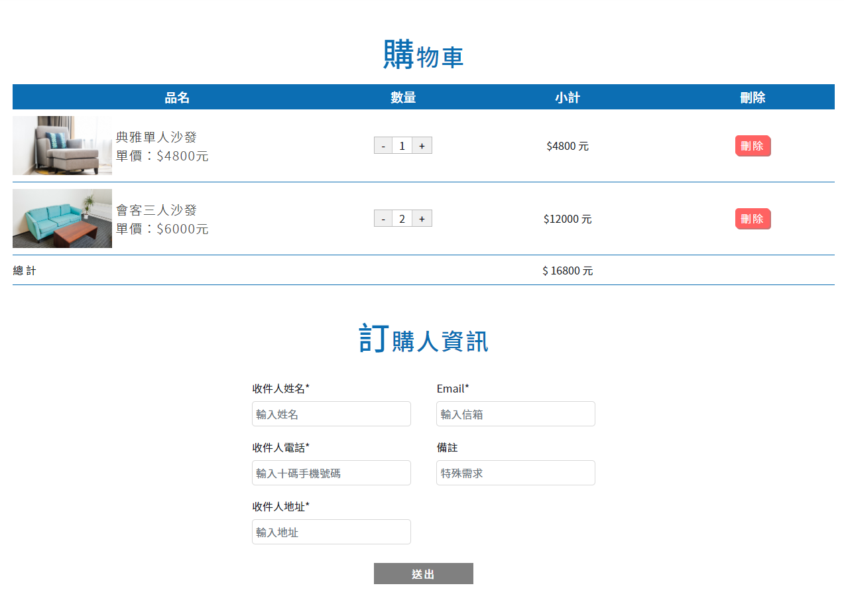This screenshot has width=844, height=616.
Task: Delete 會客三人沙發 from the cart
Action: 753,218
